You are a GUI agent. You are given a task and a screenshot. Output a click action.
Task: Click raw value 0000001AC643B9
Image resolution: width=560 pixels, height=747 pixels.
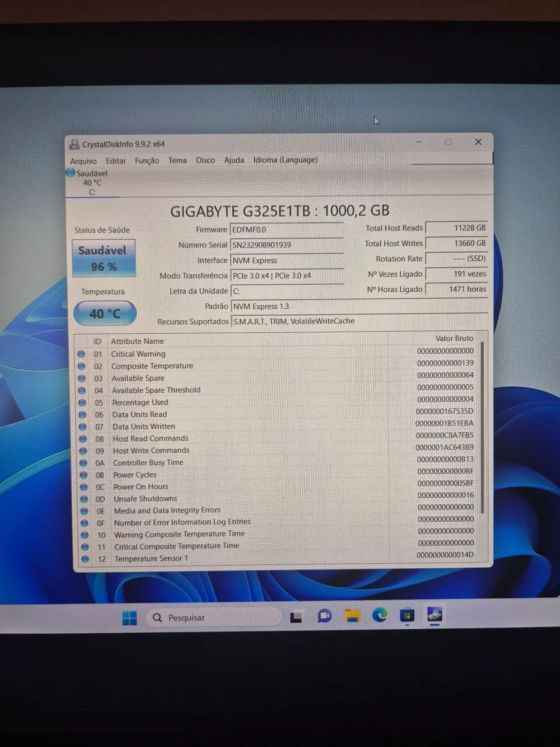[x=444, y=447]
